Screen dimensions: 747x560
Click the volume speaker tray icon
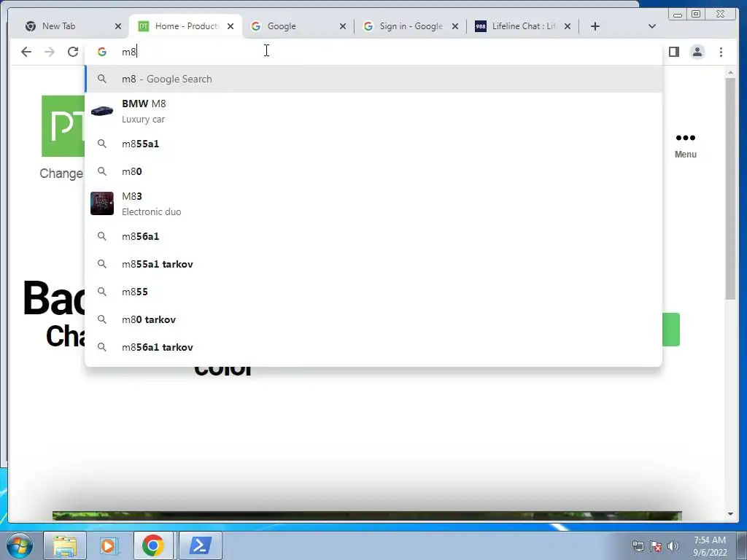pyautogui.click(x=673, y=547)
